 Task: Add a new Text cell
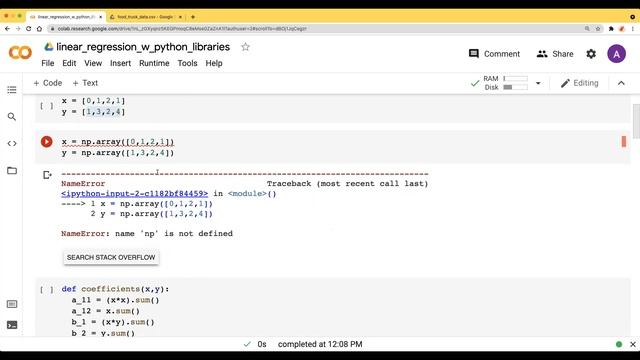(85, 83)
